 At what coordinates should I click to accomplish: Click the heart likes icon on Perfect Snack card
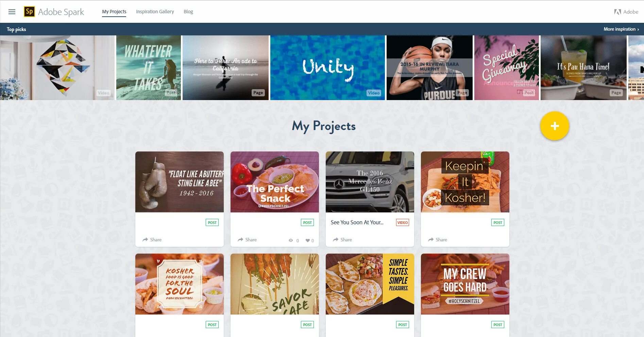coord(307,240)
